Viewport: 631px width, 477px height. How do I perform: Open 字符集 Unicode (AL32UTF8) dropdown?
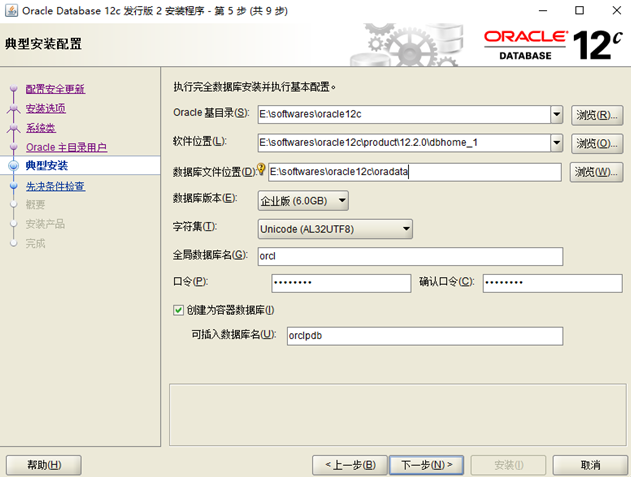click(x=335, y=229)
